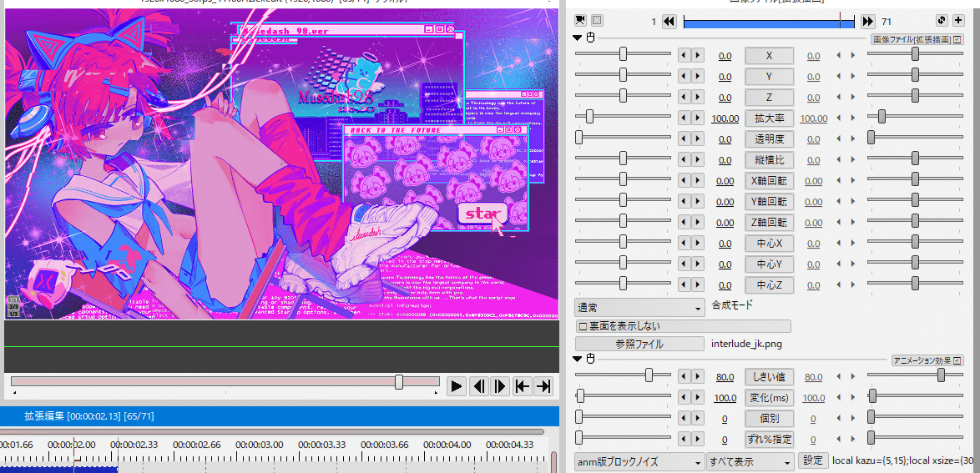Click the preview seek bar handle
The height and width of the screenshot is (473, 980).
[399, 382]
